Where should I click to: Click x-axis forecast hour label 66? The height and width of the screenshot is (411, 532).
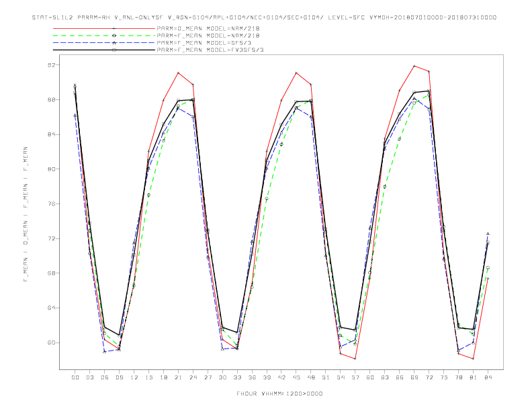coord(400,377)
